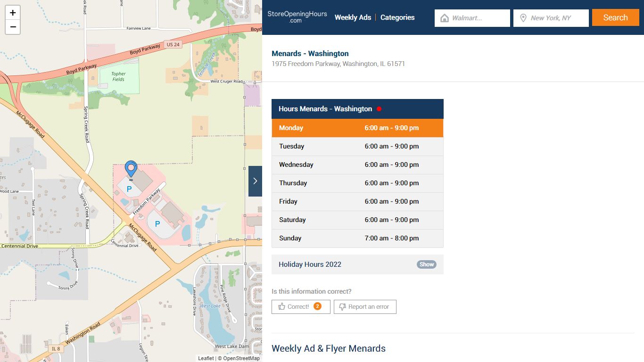Focus the New York, NY location field
The width and height of the screenshot is (644, 362).
[551, 18]
